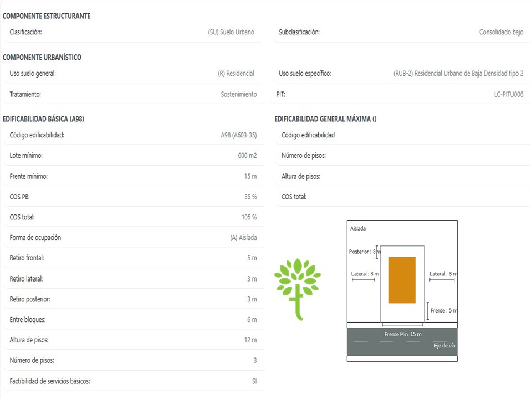Viewport: 532px width, 399px height.
Task: Click the Uso suelo específico row
Action: [x=401, y=74]
